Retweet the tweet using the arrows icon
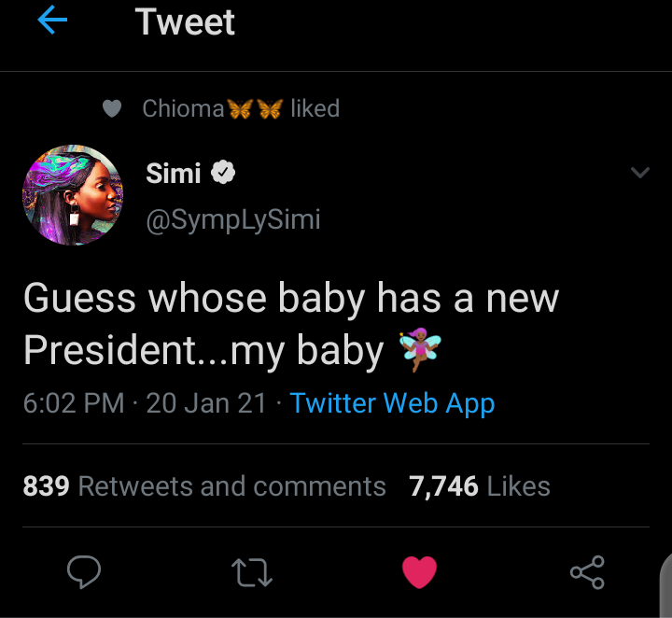 [252, 572]
